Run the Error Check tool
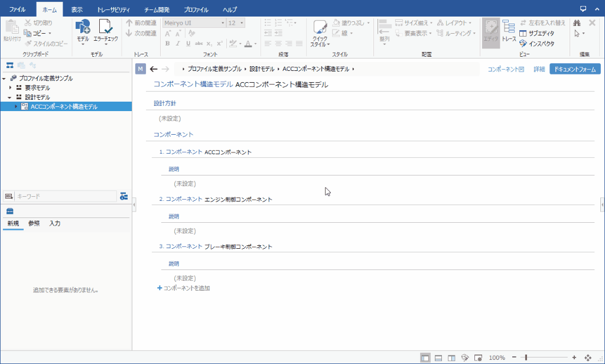This screenshot has width=605, height=364. (x=106, y=30)
